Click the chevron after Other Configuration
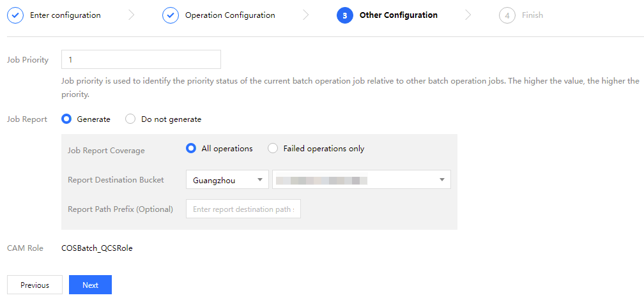This screenshot has height=300, width=644. [468, 15]
